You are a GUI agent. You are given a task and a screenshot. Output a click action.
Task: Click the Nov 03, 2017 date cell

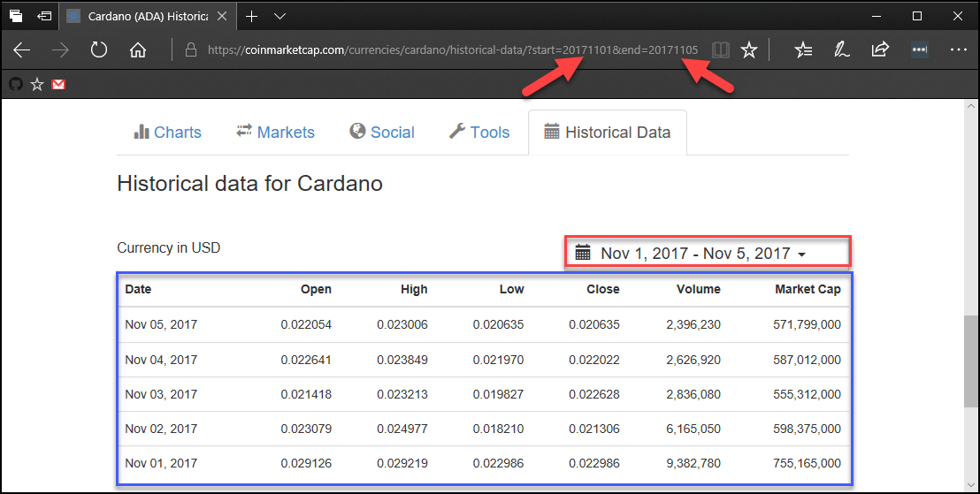click(161, 394)
